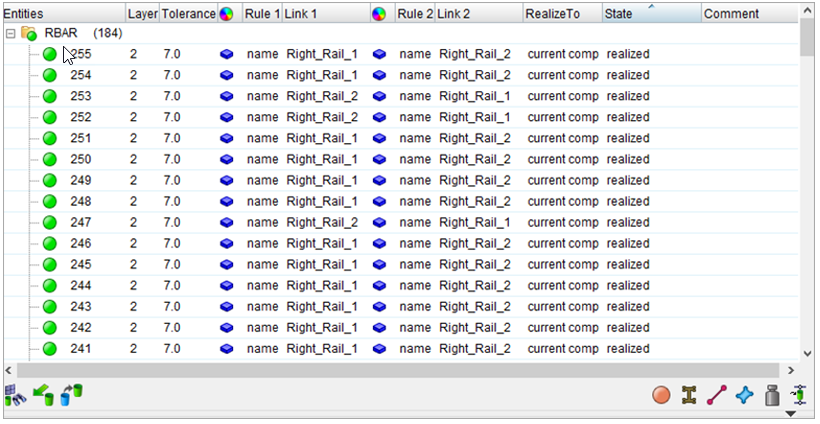Screen dimensions: 820x424
Task: Click the Link 1 column header
Action: point(326,14)
